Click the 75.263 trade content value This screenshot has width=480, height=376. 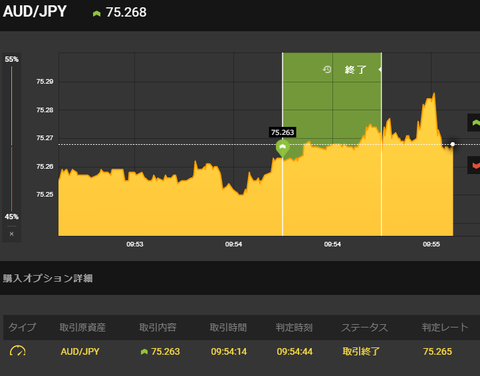pyautogui.click(x=165, y=352)
